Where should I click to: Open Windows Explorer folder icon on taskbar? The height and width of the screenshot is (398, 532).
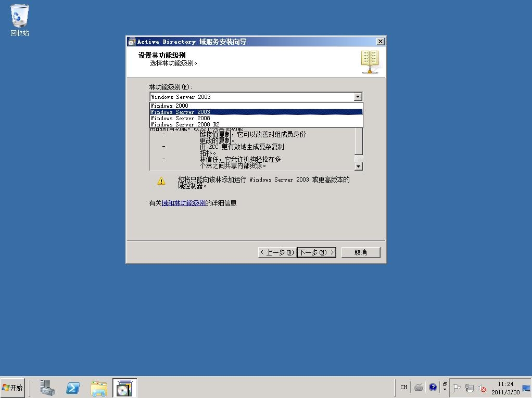point(99,388)
